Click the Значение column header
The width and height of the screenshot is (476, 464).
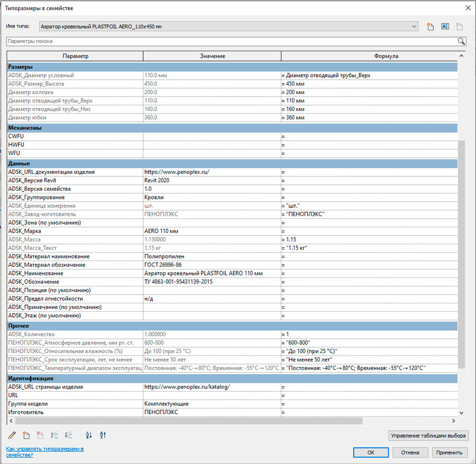click(x=212, y=56)
